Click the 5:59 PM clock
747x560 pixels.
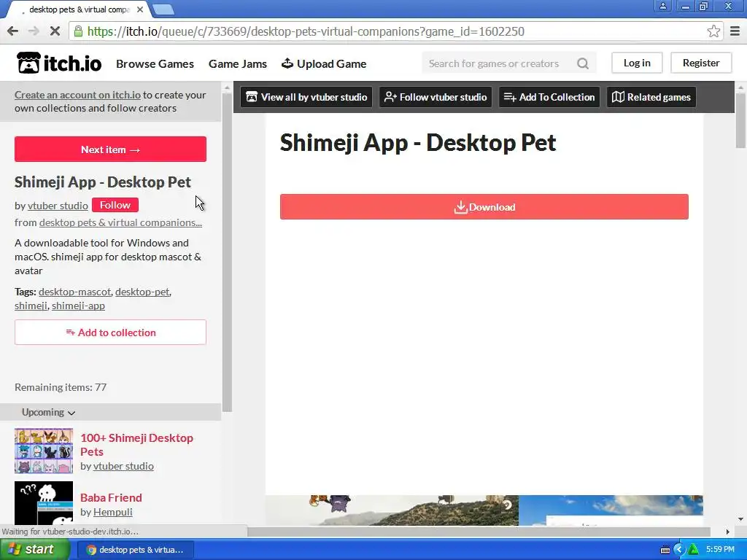click(x=720, y=550)
